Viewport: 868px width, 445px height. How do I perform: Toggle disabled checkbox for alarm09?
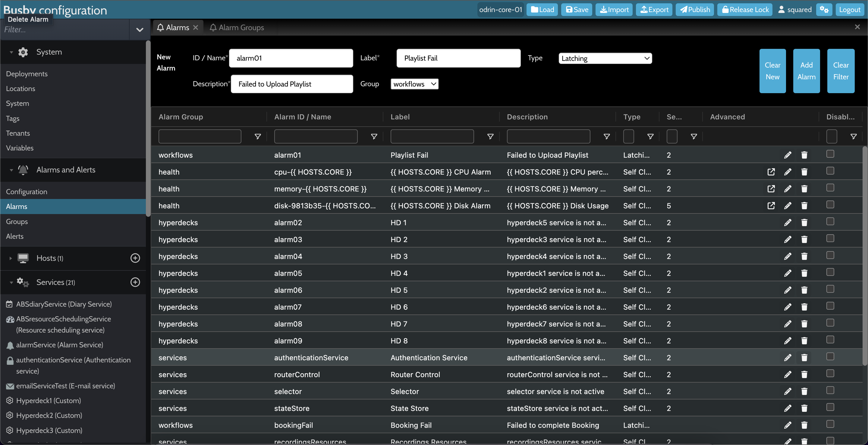830,339
